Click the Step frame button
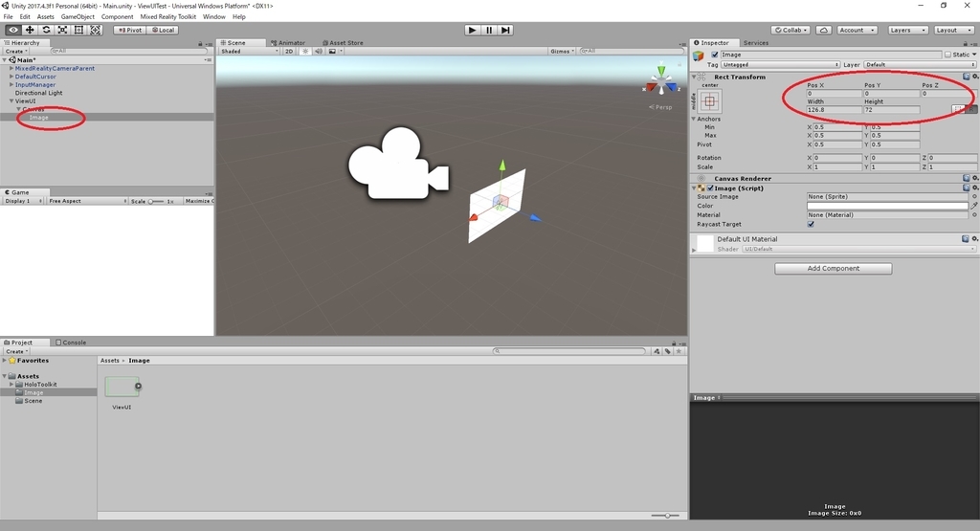Viewport: 980px width, 531px height. click(505, 30)
